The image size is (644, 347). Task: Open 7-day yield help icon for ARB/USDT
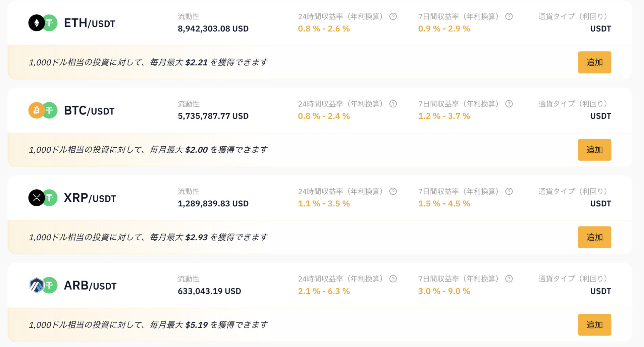[509, 279]
